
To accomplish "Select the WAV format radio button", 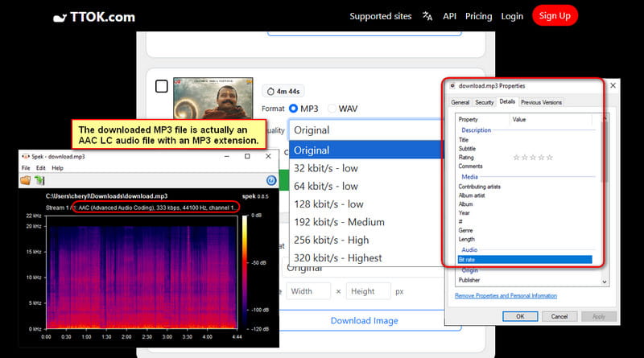I will [332, 109].
